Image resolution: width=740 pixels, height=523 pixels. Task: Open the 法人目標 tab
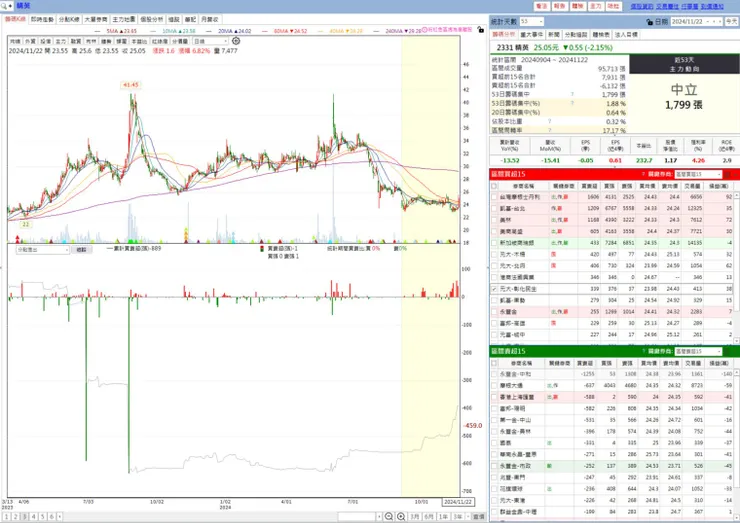pyautogui.click(x=626, y=34)
